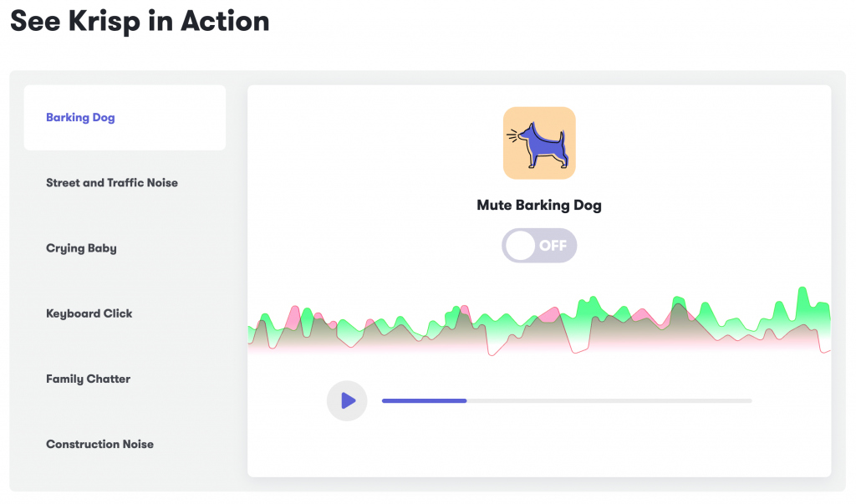Jump to the end of the audio track
Viewport: 856px width, 504px height.
(x=750, y=401)
